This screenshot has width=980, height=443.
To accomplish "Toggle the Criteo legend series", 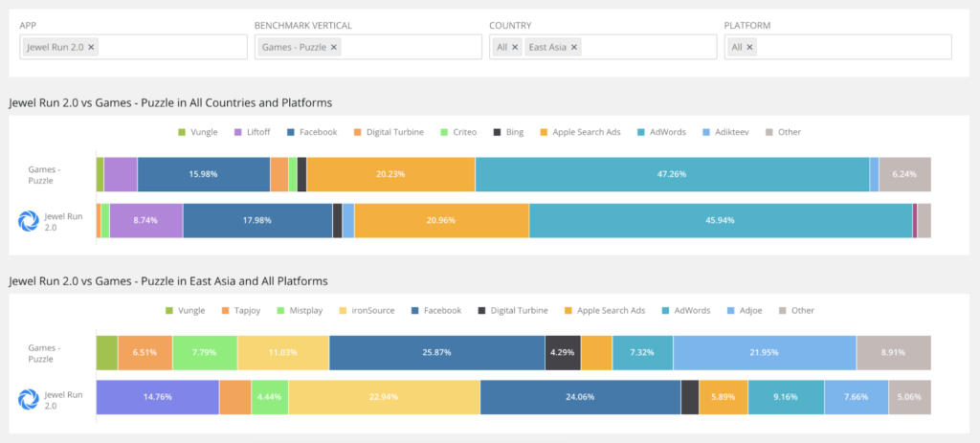I will pyautogui.click(x=458, y=132).
